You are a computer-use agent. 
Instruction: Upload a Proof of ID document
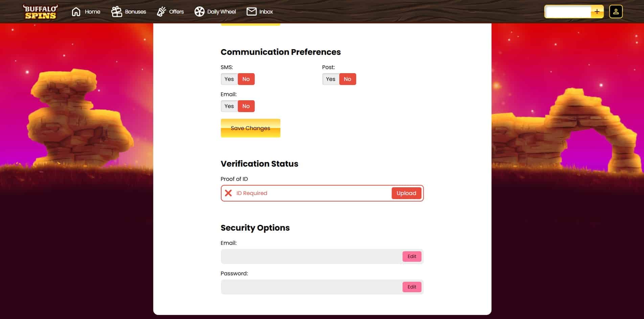[x=406, y=193]
